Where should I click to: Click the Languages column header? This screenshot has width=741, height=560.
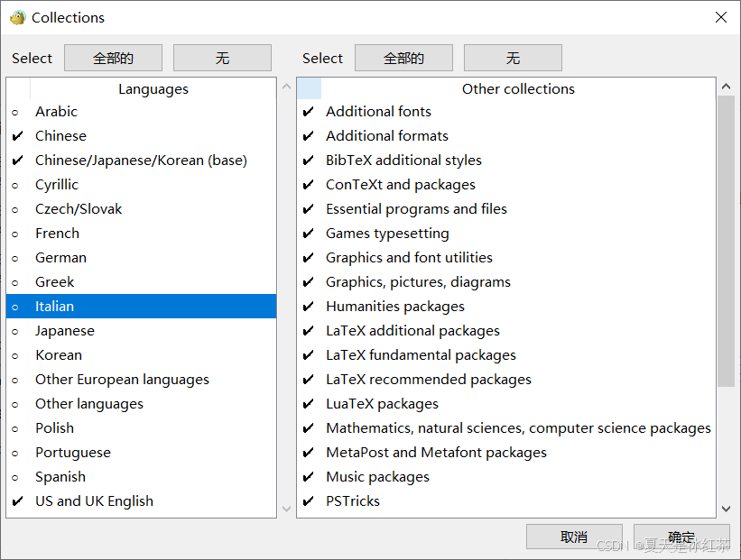(x=153, y=88)
